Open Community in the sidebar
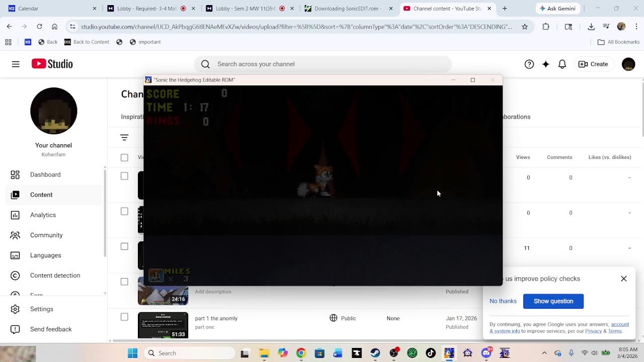The height and width of the screenshot is (362, 644). 54,235
